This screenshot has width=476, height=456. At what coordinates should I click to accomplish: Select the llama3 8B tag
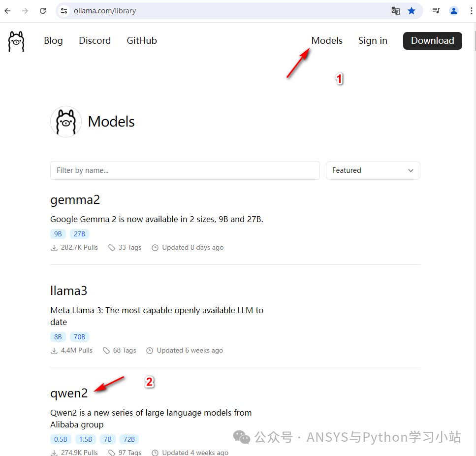click(58, 337)
